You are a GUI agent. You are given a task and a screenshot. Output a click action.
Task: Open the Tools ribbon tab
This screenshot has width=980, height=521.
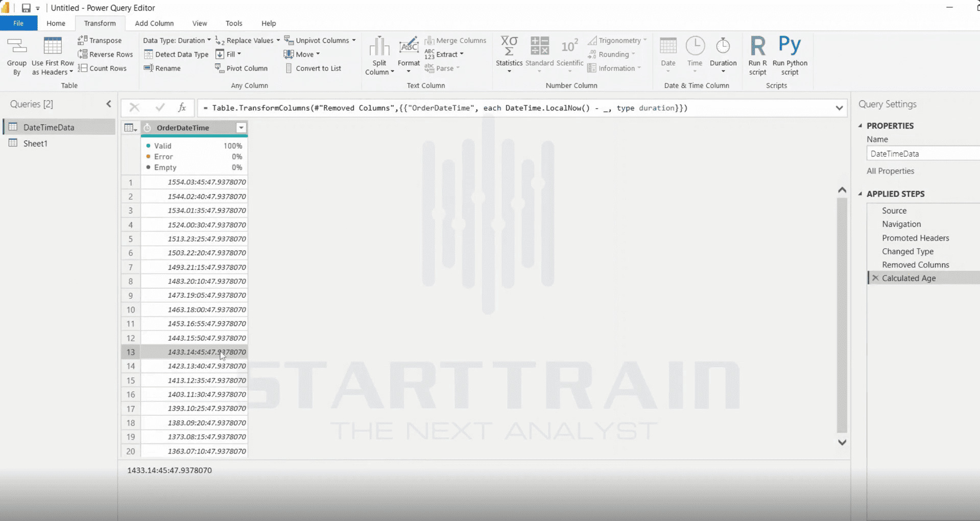234,23
